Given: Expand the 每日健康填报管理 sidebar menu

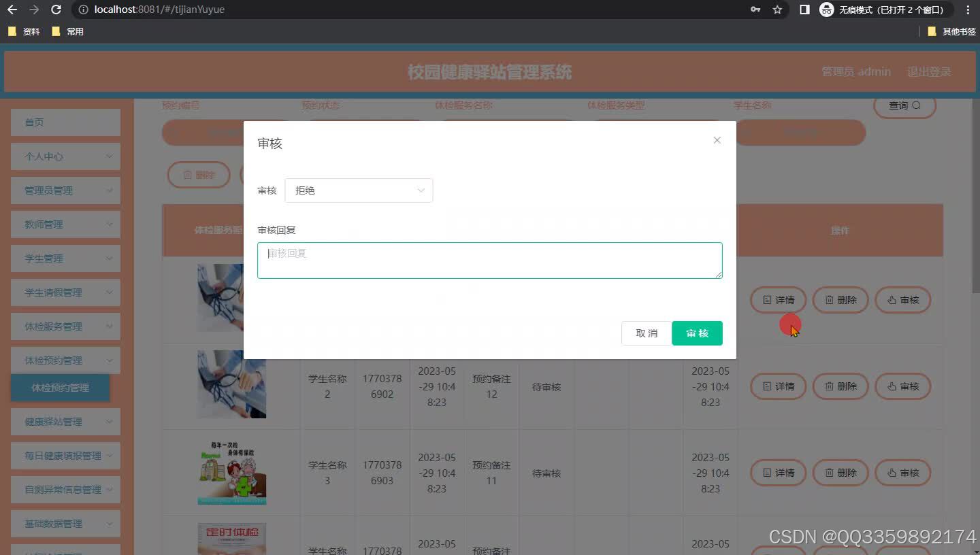Looking at the screenshot, I should coord(65,456).
